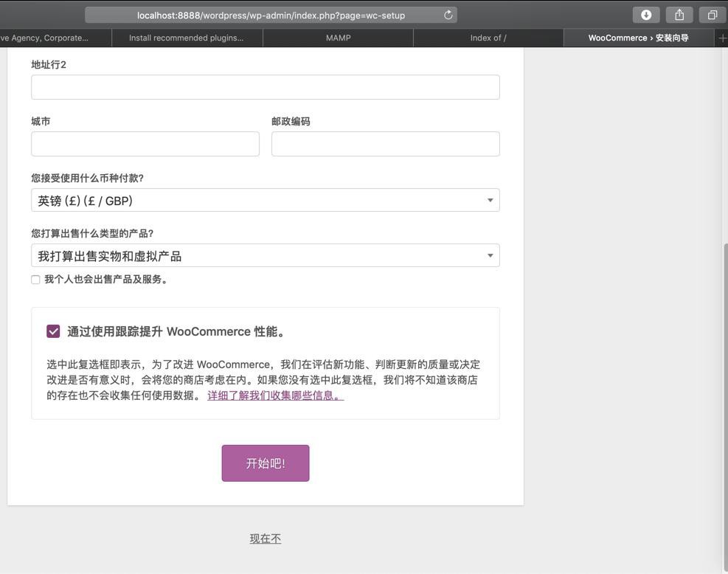
Task: Focus the 地址行2 input field
Action: pyautogui.click(x=265, y=87)
